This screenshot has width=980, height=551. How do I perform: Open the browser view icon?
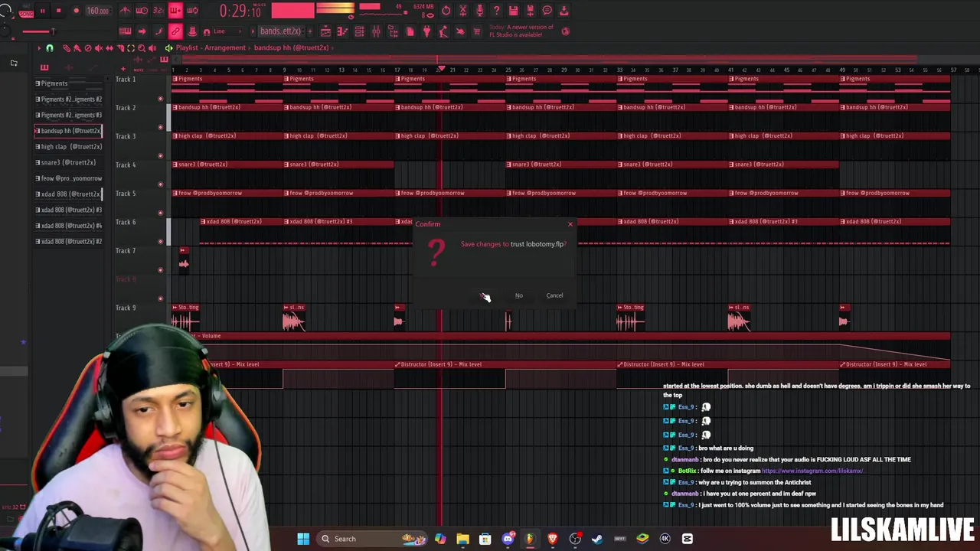coord(393,31)
